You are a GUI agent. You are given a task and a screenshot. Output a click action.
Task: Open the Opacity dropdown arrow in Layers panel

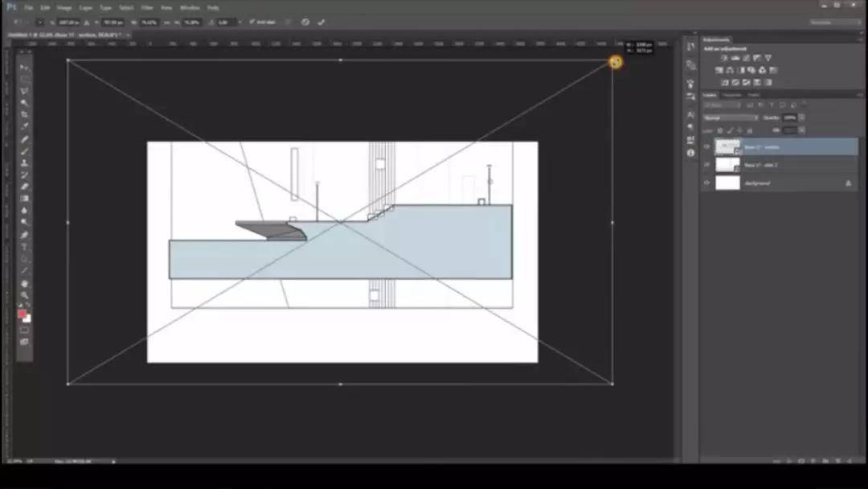pos(801,117)
